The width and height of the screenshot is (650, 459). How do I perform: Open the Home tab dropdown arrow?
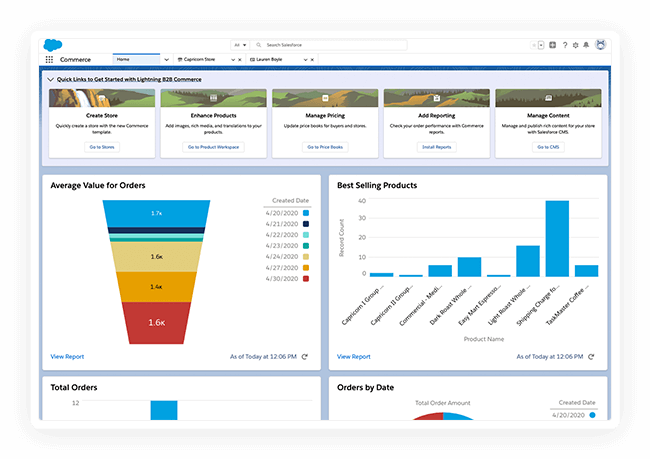tap(167, 60)
